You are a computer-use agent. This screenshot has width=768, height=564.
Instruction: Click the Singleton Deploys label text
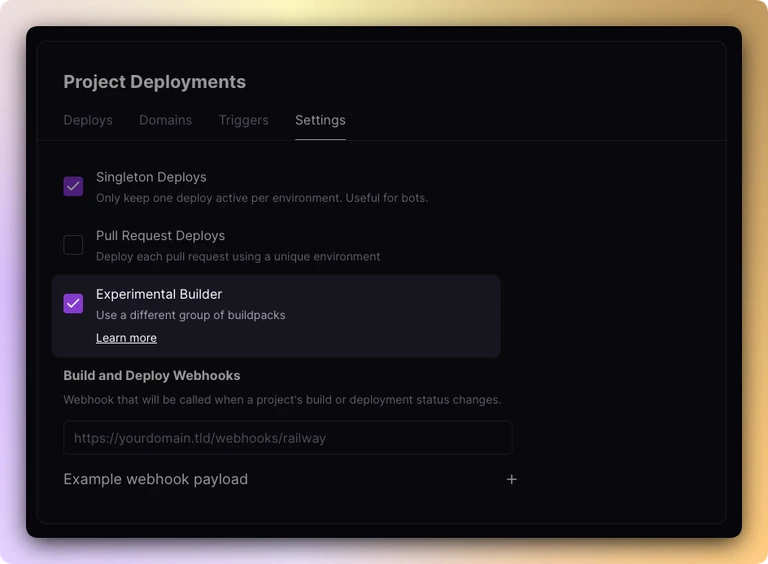(151, 177)
